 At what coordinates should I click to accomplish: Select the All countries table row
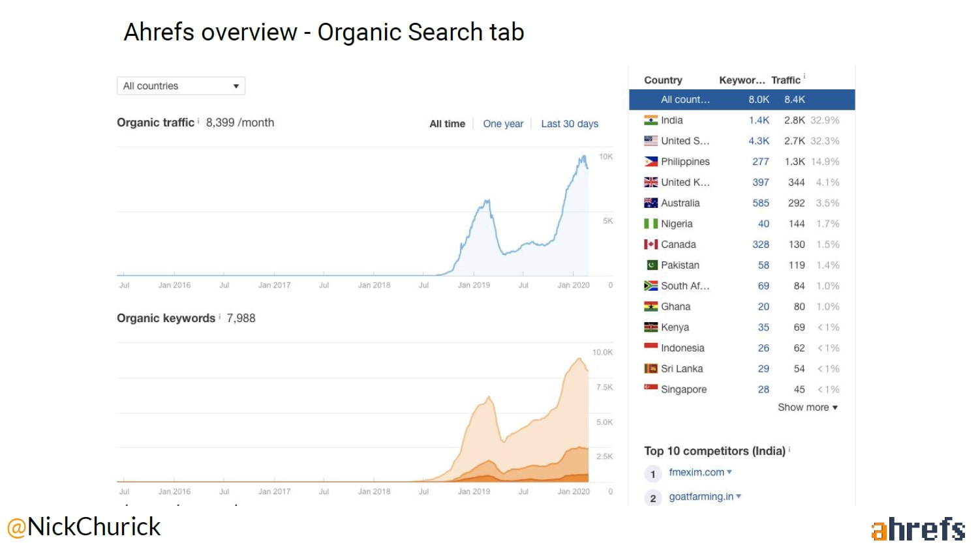coord(741,100)
